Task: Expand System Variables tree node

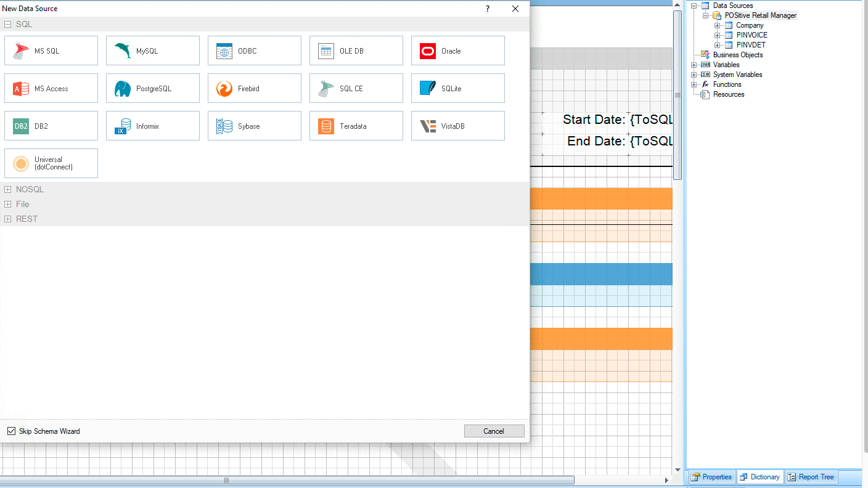Action: pos(694,75)
